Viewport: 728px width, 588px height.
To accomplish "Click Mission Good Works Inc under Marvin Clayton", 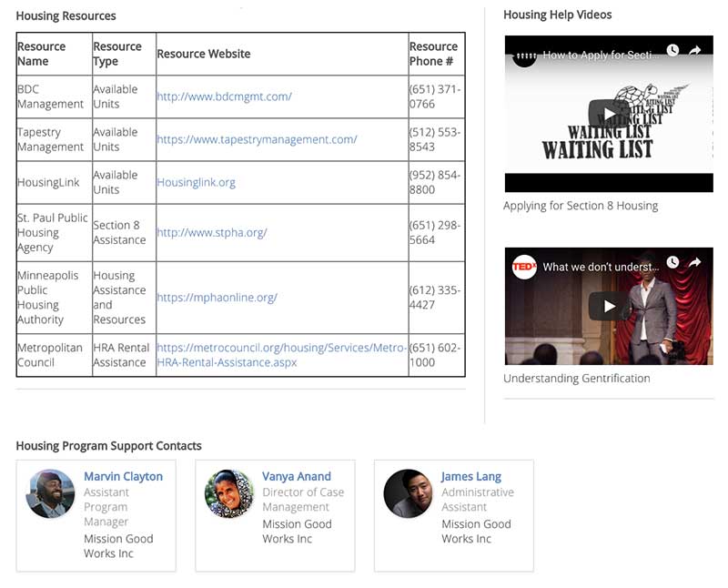I will [x=118, y=546].
